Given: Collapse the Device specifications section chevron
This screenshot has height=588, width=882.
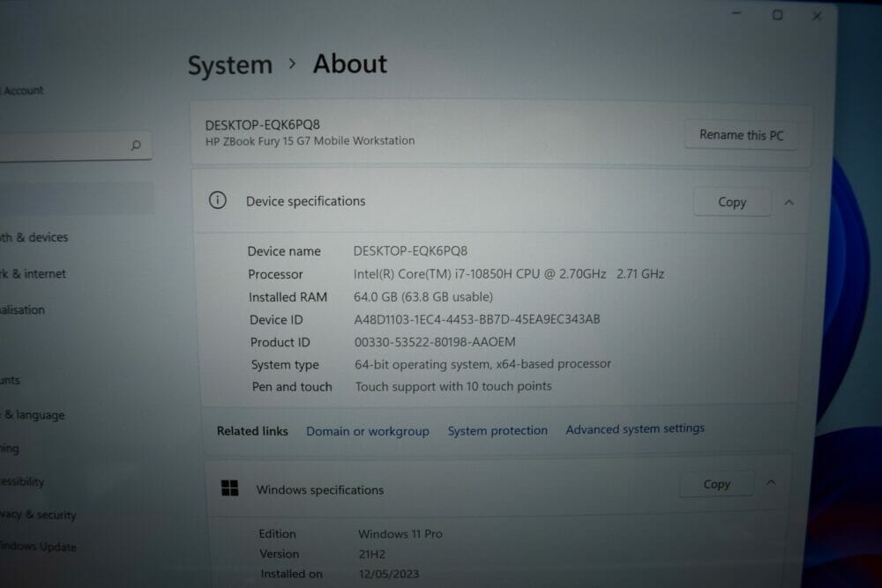Looking at the screenshot, I should (x=789, y=203).
